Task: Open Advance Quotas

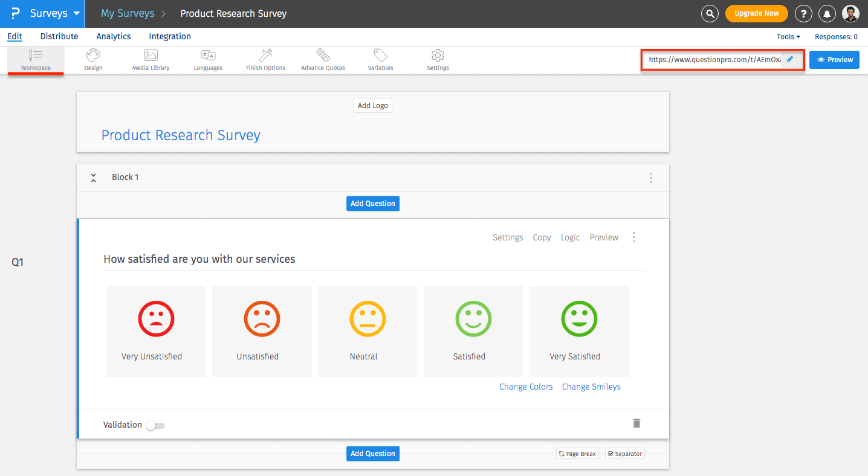Action: click(323, 59)
